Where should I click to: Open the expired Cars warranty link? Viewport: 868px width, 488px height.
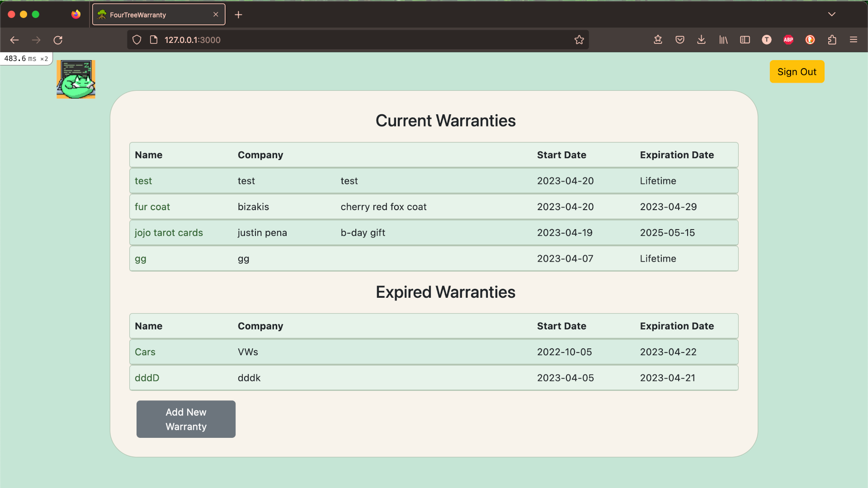point(145,352)
